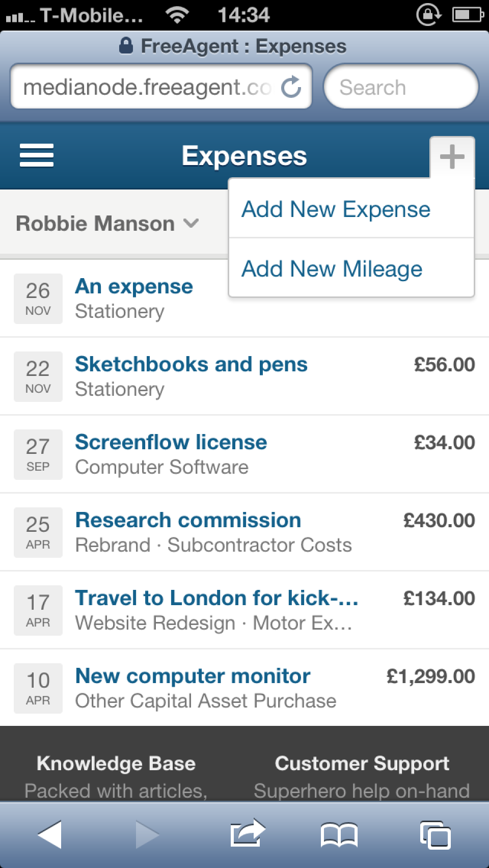Go back with Safari back arrow
The height and width of the screenshot is (868, 489).
pos(50,834)
